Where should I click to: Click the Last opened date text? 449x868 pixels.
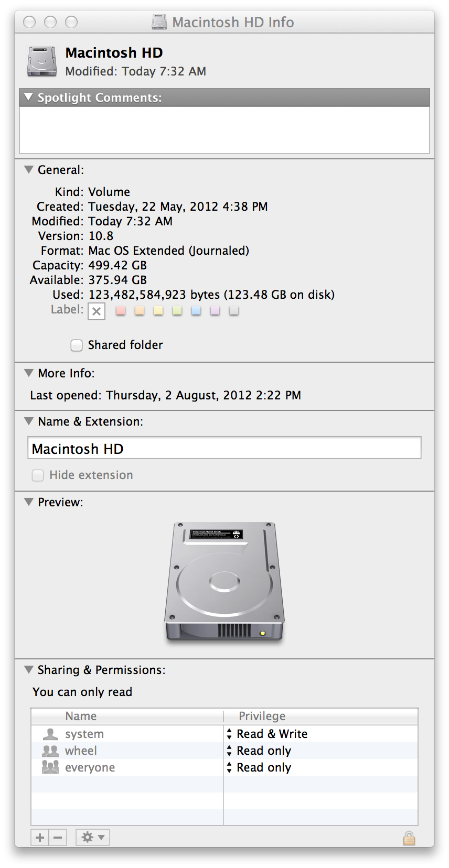(204, 395)
